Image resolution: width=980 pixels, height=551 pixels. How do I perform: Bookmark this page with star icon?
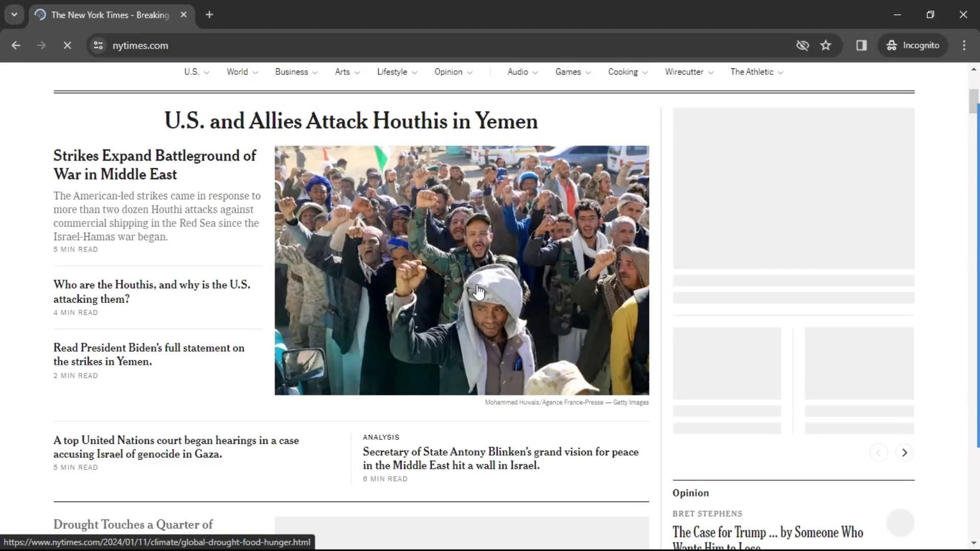click(826, 45)
